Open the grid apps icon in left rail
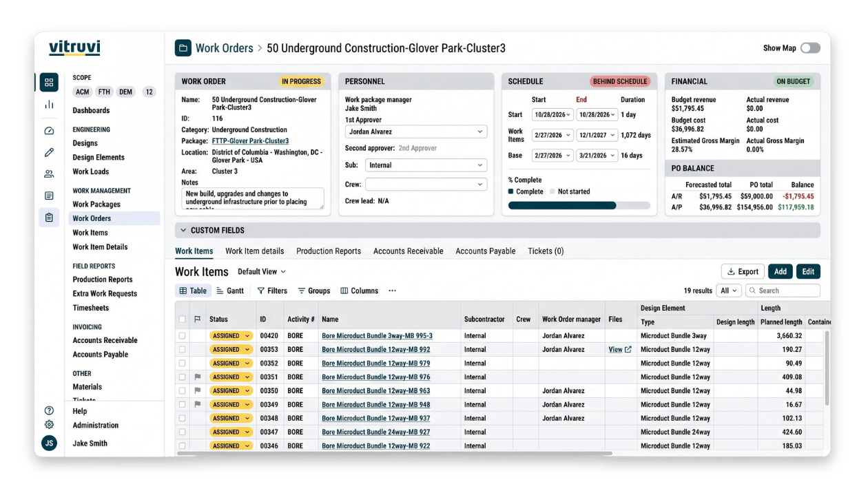This screenshot has height=482, width=868. click(x=49, y=83)
